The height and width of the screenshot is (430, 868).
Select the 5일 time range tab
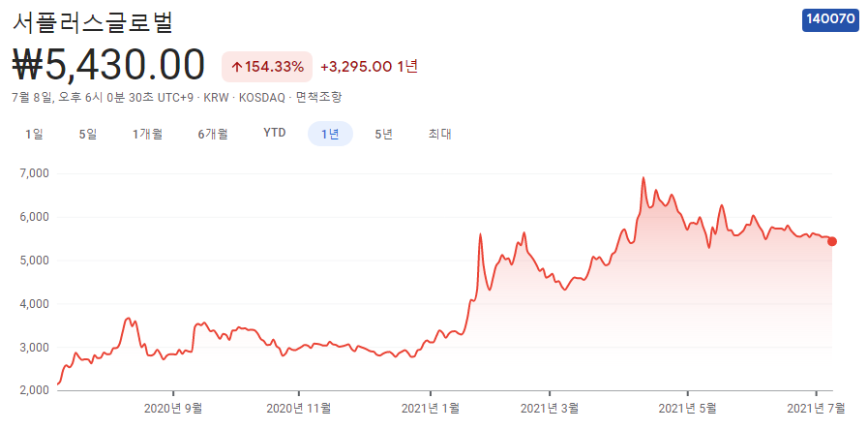(x=88, y=134)
